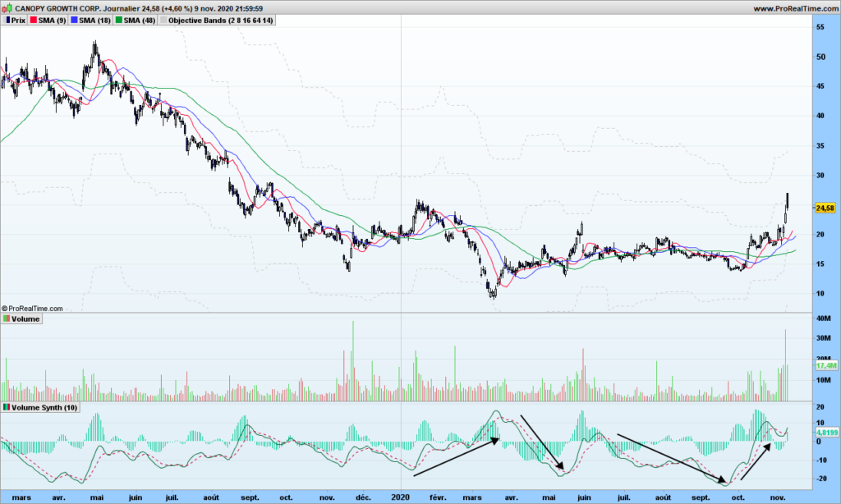
Task: Click the 15 price axis label
Action: click(x=820, y=263)
